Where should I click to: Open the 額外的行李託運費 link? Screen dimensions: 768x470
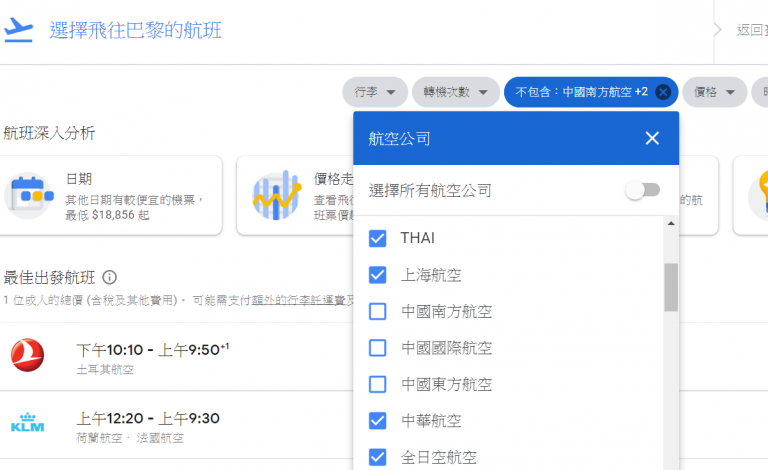[x=301, y=300]
